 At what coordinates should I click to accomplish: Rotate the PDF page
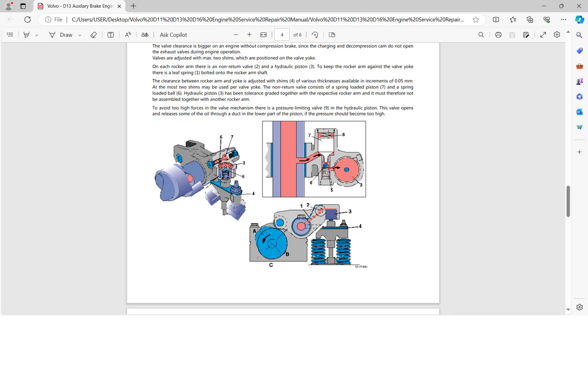(315, 34)
